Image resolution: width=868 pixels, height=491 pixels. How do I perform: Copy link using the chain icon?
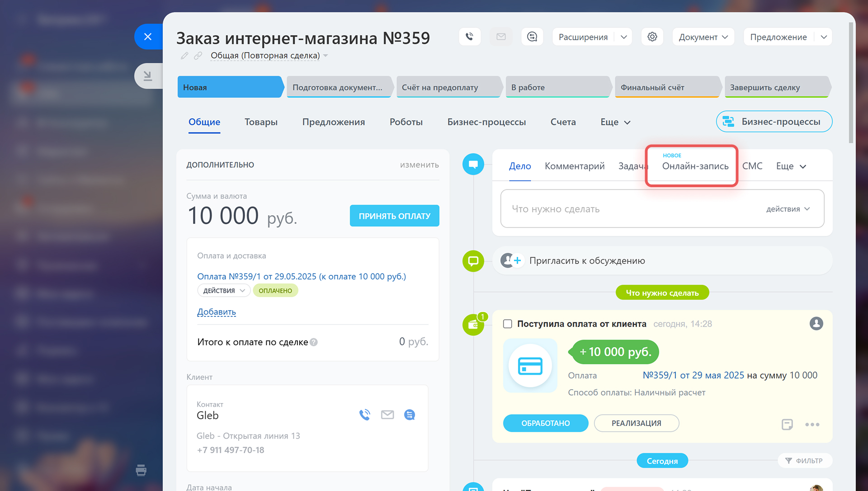tap(198, 56)
